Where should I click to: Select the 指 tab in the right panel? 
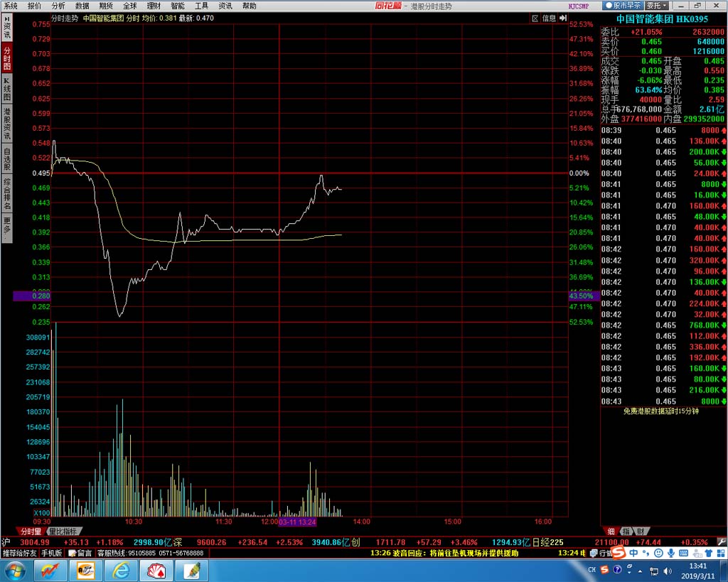coord(626,532)
